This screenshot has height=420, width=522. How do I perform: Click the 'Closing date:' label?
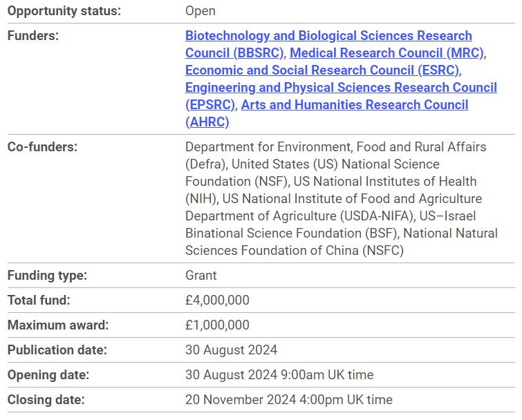46,400
